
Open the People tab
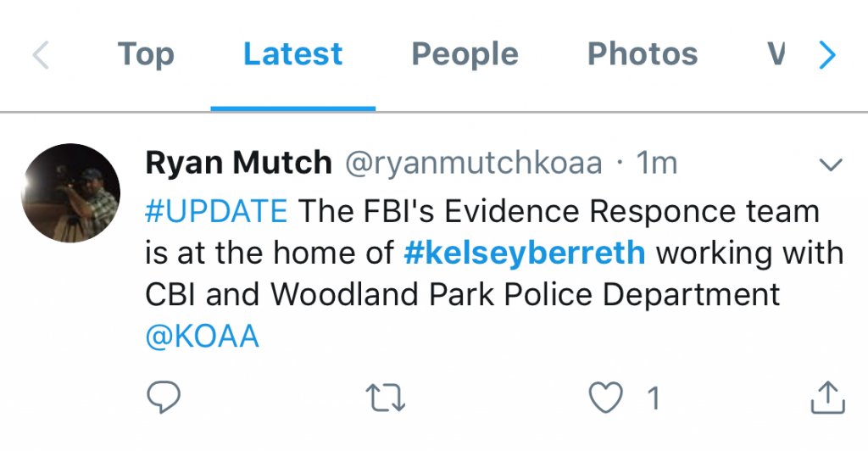465,55
